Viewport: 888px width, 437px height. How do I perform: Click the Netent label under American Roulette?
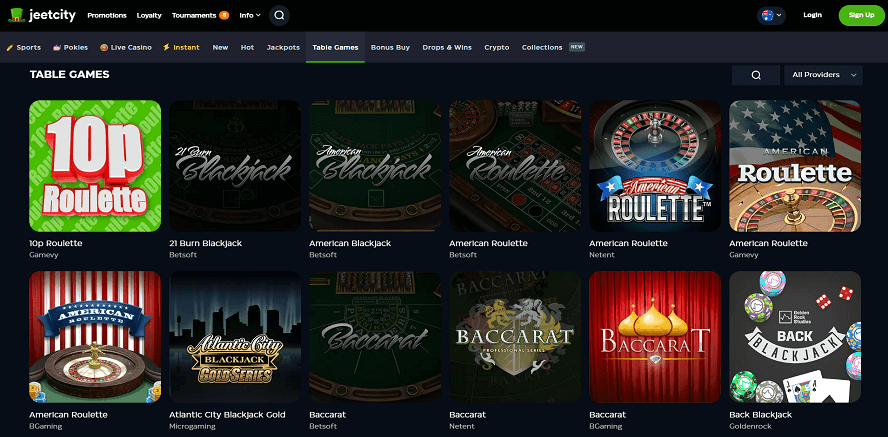coord(602,255)
